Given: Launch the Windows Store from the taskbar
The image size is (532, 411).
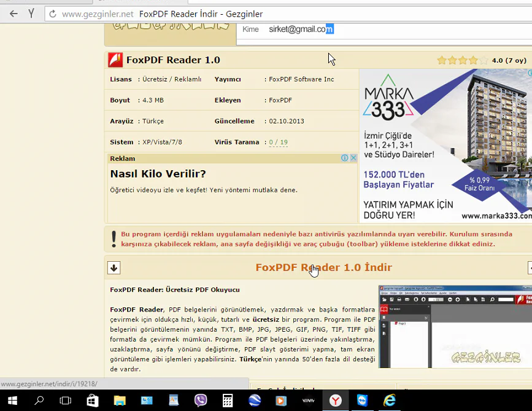Looking at the screenshot, I should 93,401.
